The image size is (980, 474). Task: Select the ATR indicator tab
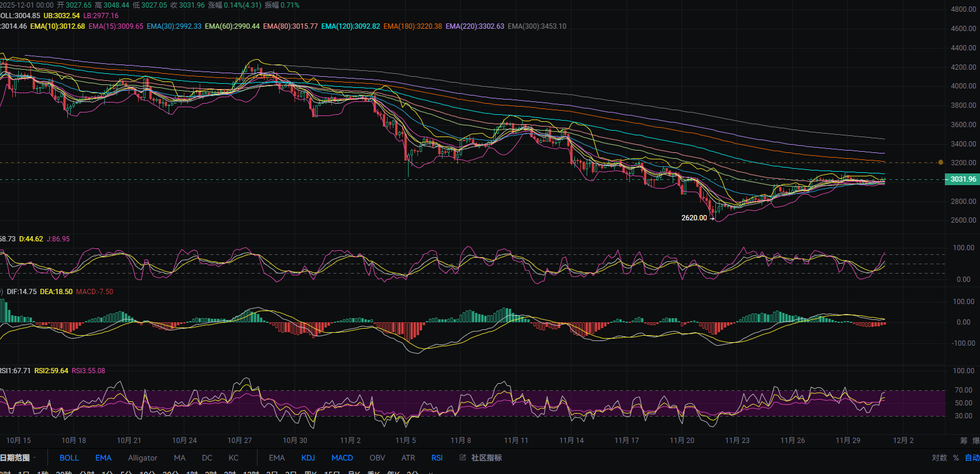pyautogui.click(x=408, y=458)
